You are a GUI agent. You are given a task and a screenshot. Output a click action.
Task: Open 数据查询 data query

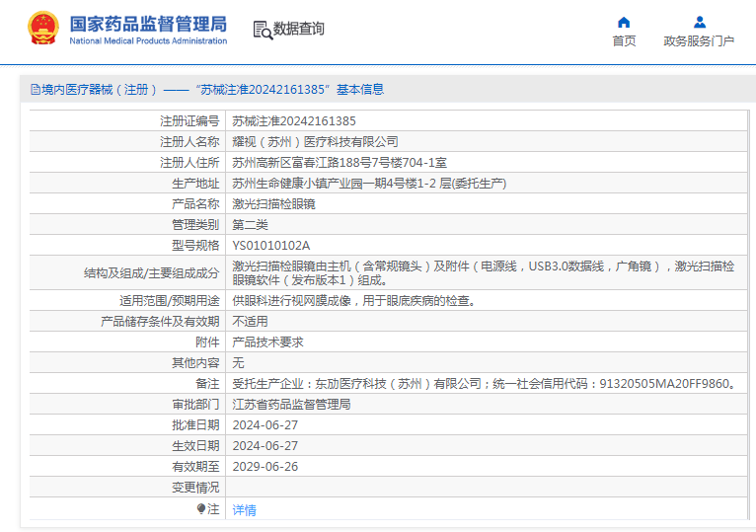tap(298, 29)
